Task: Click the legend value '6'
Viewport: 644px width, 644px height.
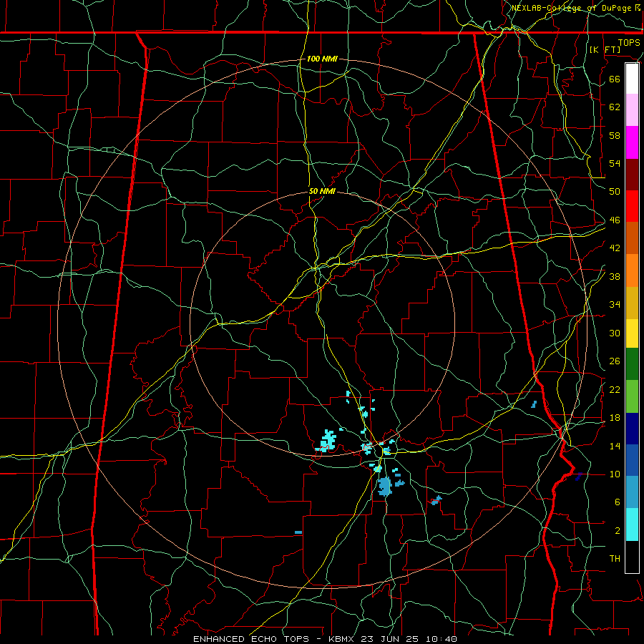Action: coord(618,502)
